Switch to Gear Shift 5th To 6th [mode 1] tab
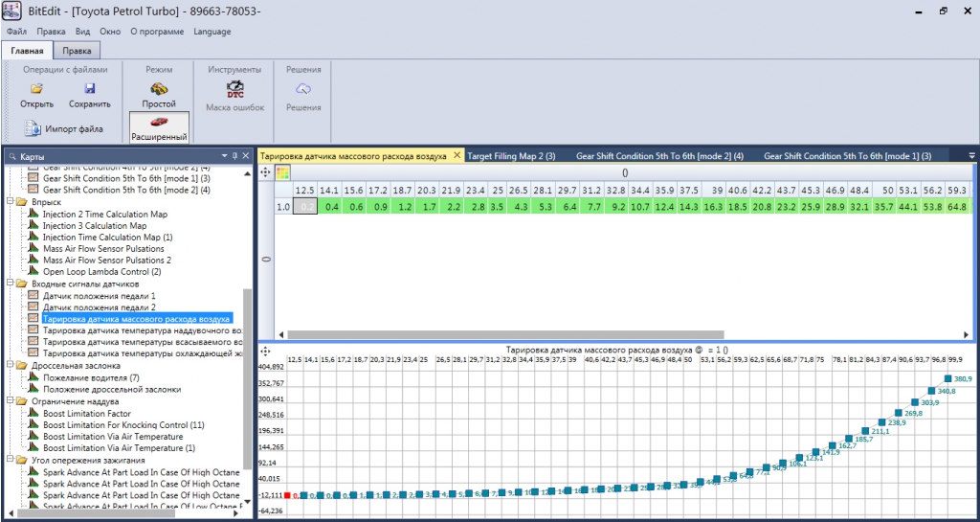Screen dimensions: 980x522 [848, 156]
